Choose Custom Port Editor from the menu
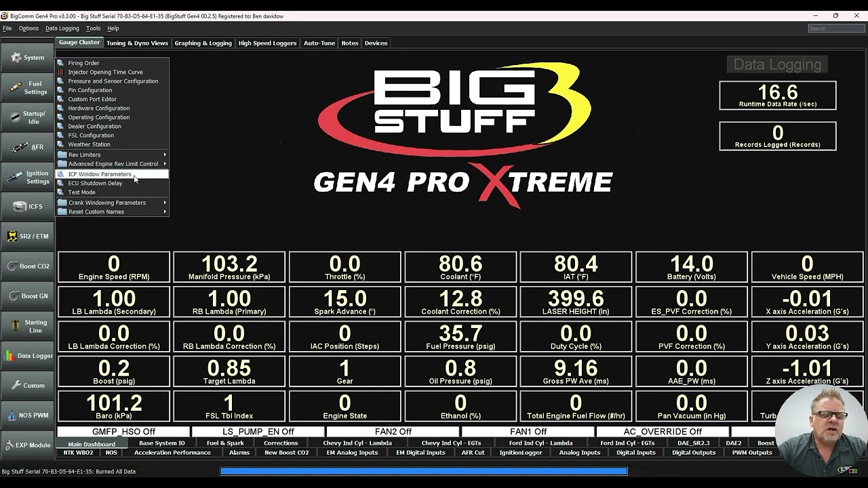This screenshot has height=488, width=868. pos(112,99)
